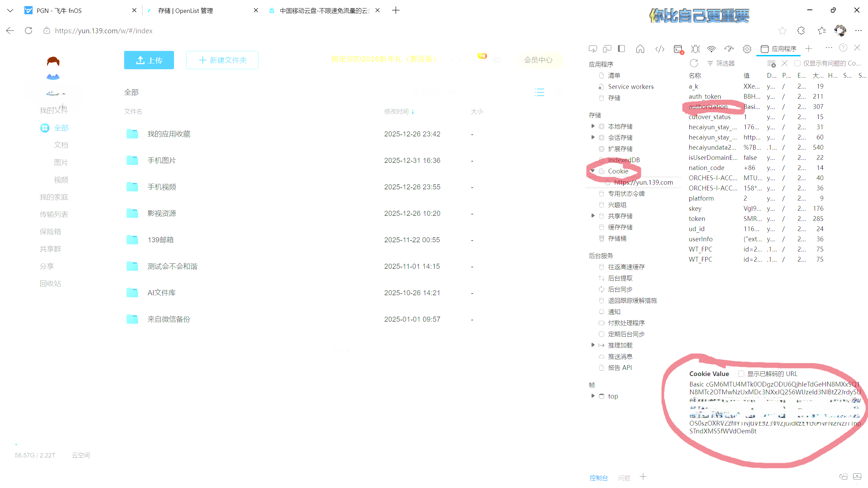Switch to list view icon in file area
Image resolution: width=868 pixels, height=488 pixels.
(x=539, y=92)
